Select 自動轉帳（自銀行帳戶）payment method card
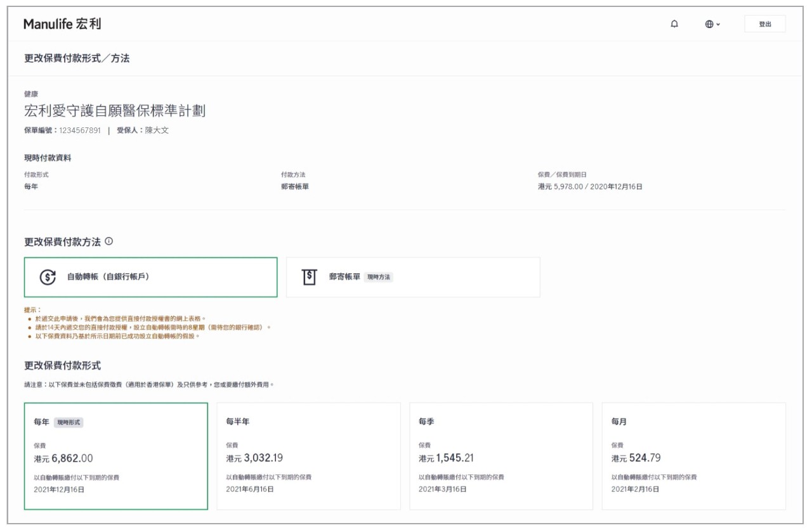Image resolution: width=812 pixels, height=530 pixels. point(151,277)
